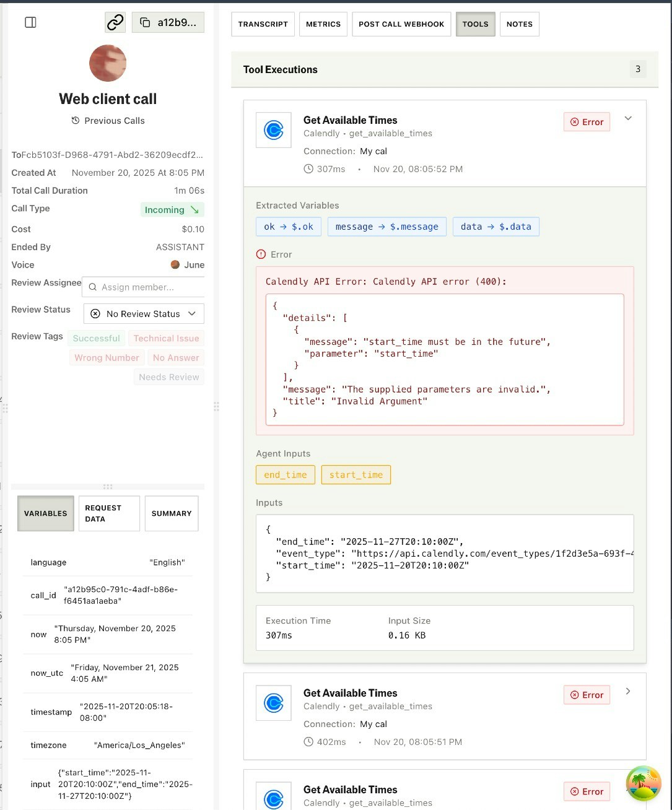Click the June voice avatar icon
The image size is (672, 810).
(x=175, y=264)
